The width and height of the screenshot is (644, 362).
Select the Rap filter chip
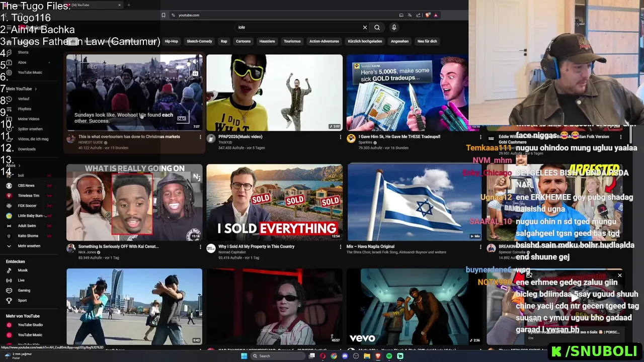pyautogui.click(x=224, y=41)
